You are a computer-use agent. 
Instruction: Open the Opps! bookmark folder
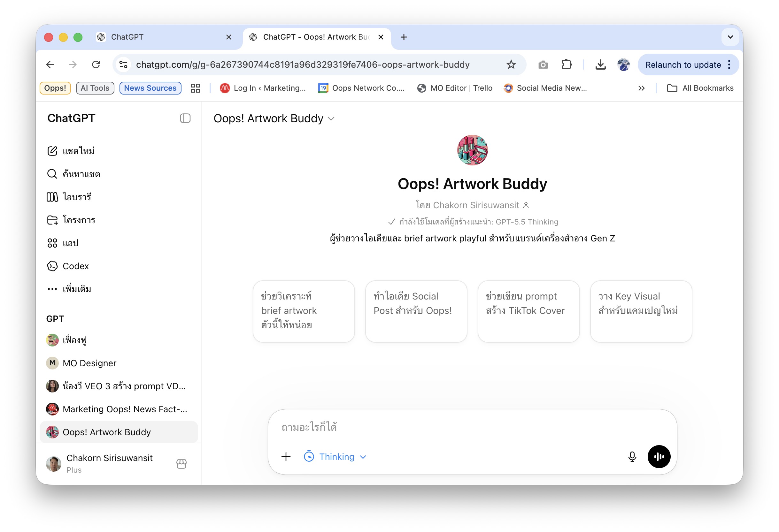(55, 88)
